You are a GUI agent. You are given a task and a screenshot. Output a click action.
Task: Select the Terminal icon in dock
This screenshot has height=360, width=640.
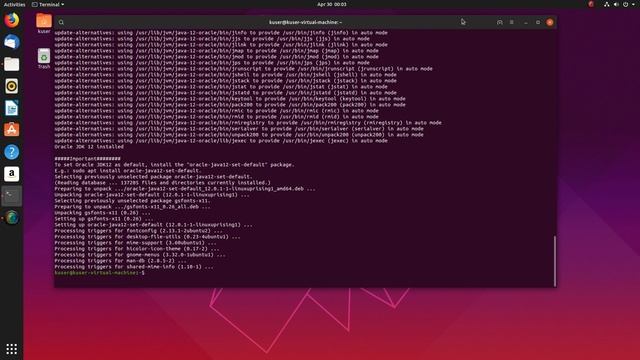click(11, 196)
